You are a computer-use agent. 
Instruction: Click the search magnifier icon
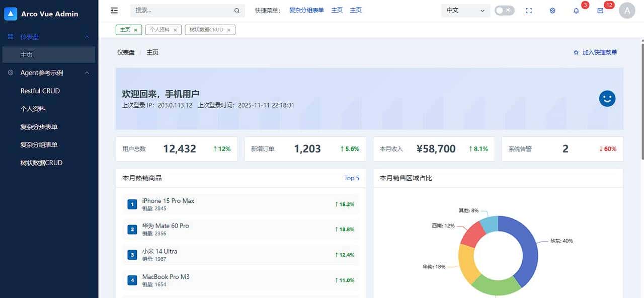[x=236, y=10]
